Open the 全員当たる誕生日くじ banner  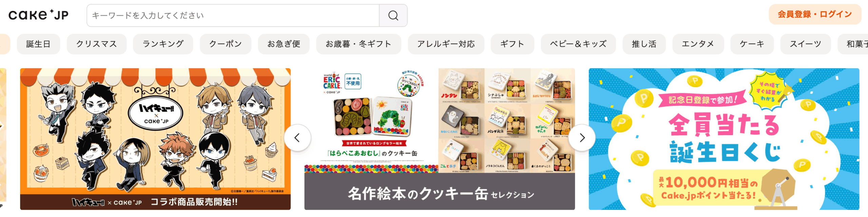[724, 139]
